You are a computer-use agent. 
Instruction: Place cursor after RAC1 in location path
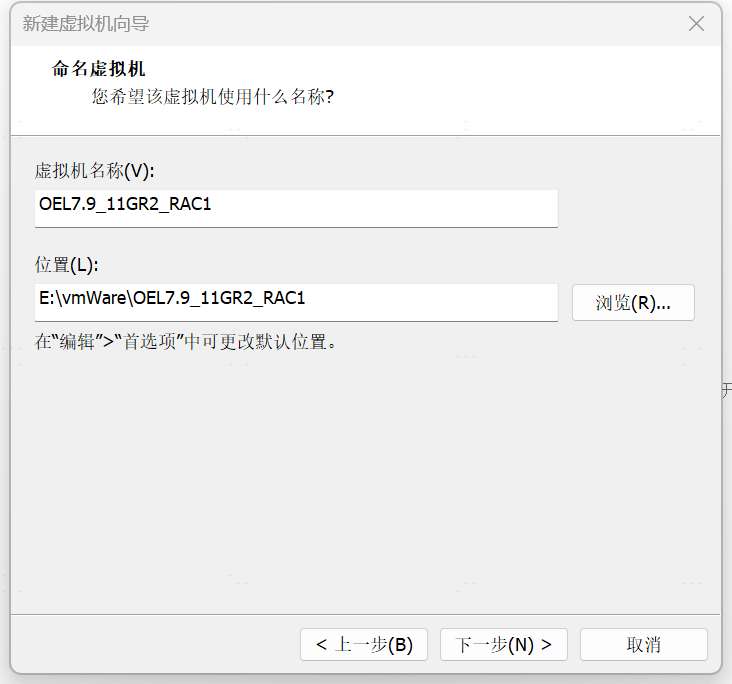point(307,299)
